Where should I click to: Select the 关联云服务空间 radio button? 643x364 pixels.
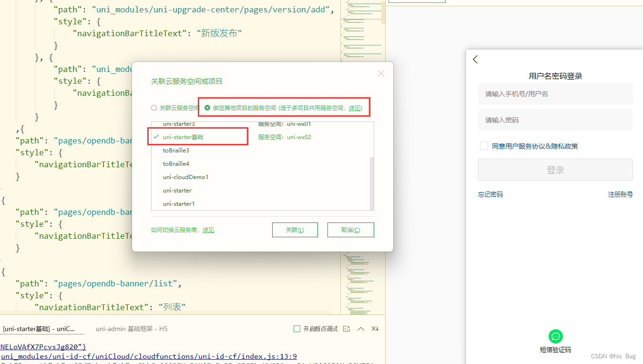pyautogui.click(x=153, y=107)
